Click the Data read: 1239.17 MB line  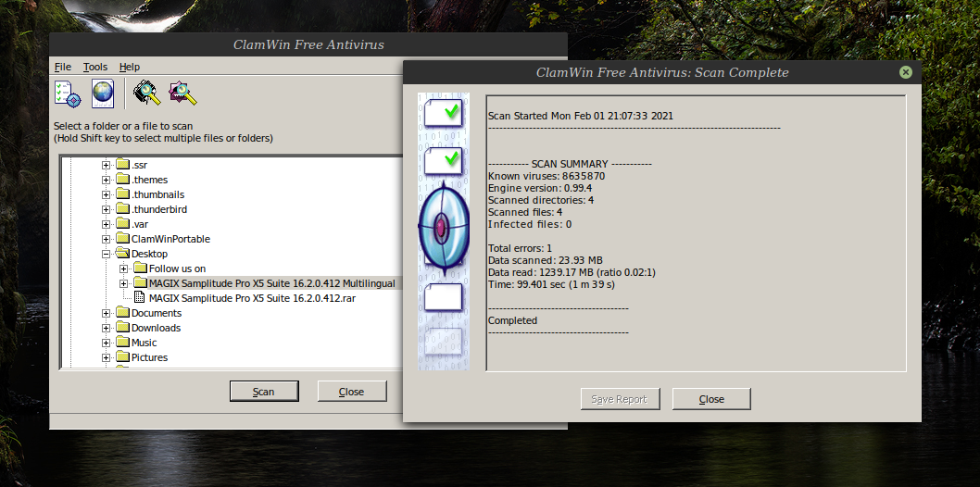pyautogui.click(x=572, y=272)
